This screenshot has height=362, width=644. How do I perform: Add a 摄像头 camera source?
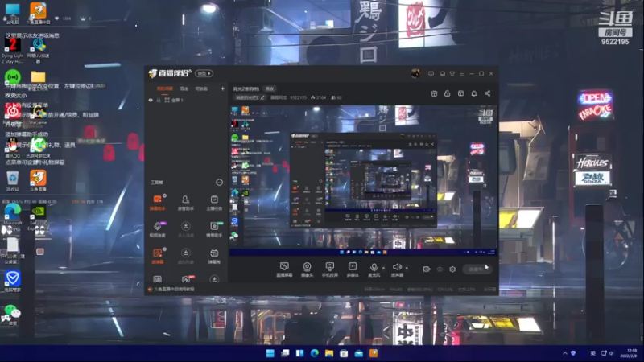(307, 269)
